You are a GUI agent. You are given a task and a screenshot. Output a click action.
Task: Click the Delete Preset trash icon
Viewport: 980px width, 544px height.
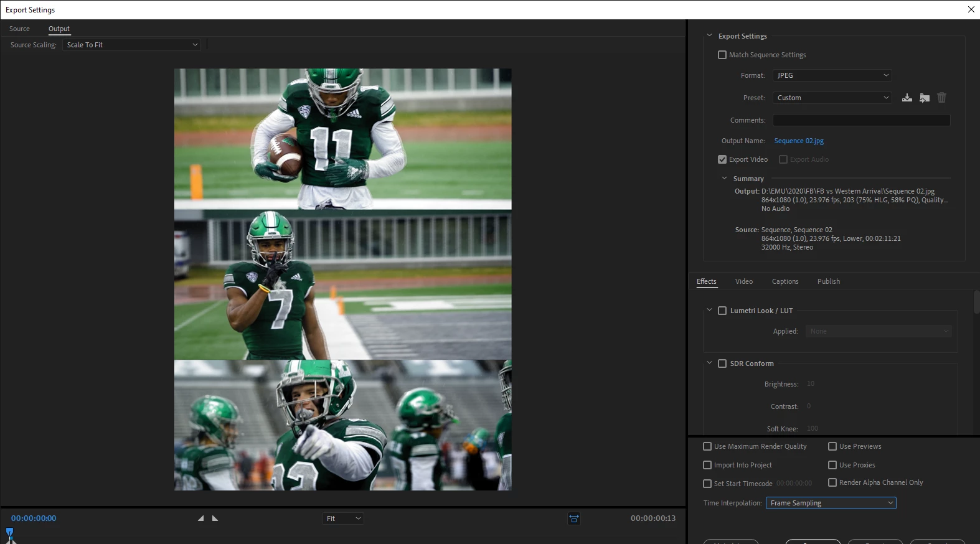[x=941, y=98]
